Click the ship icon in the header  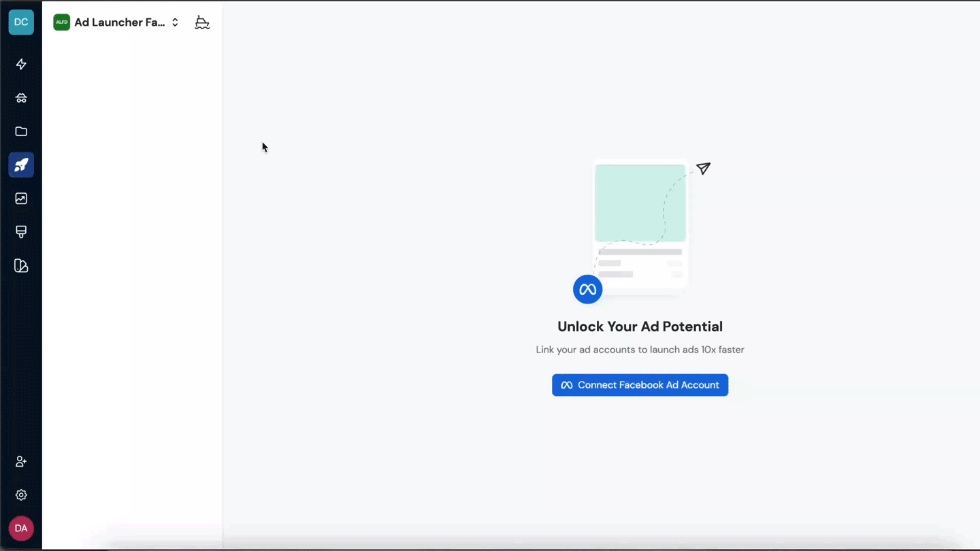coord(202,22)
